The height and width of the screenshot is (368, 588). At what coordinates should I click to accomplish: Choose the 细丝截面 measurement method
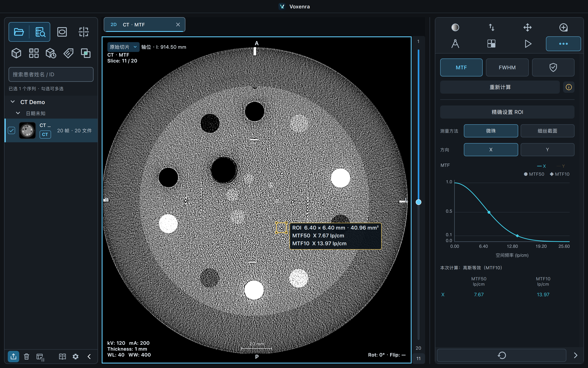point(547,131)
